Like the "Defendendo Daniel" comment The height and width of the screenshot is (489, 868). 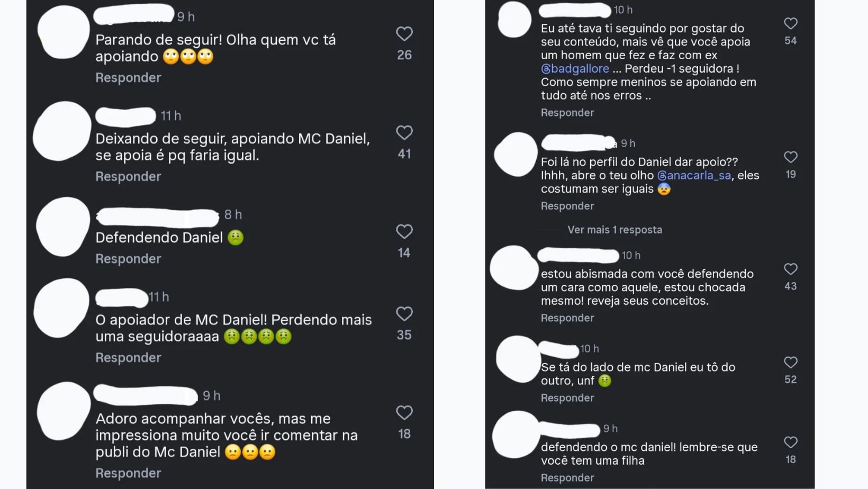(x=404, y=231)
